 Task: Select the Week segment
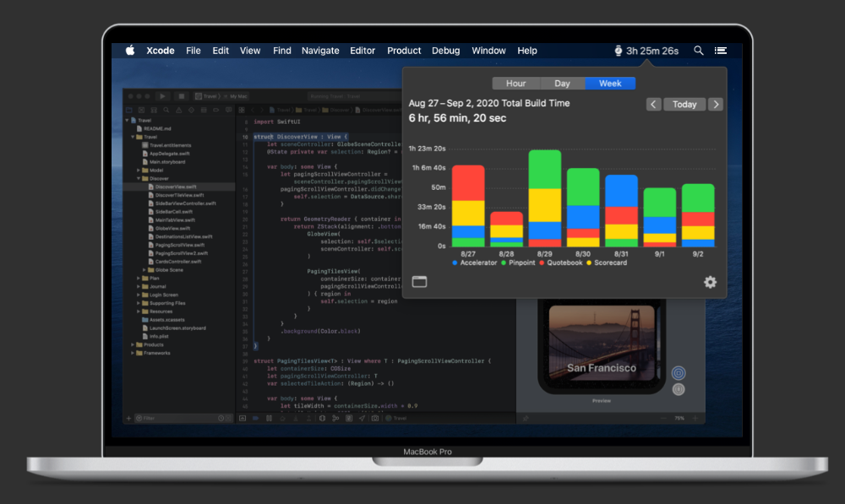610,84
